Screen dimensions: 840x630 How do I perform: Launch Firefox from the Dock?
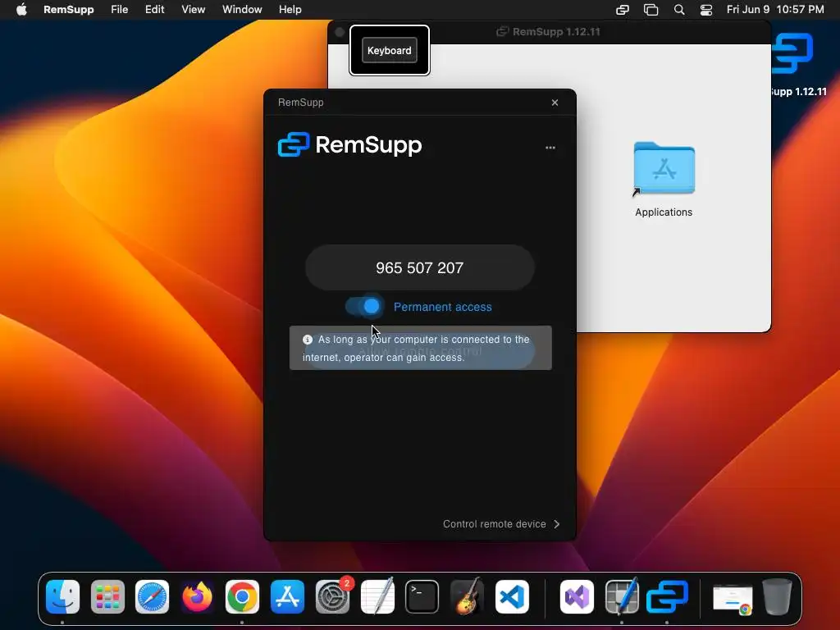pyautogui.click(x=197, y=597)
